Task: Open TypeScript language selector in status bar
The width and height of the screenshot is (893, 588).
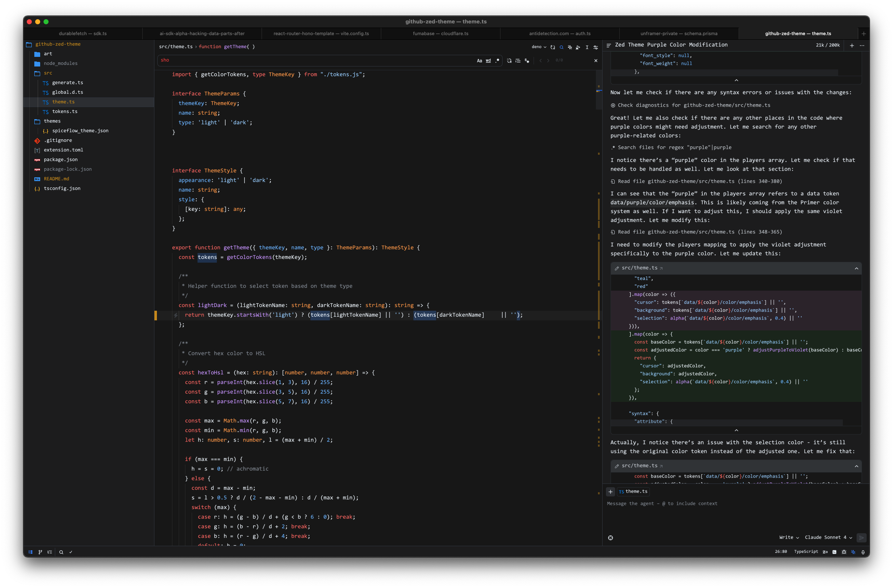Action: (806, 552)
